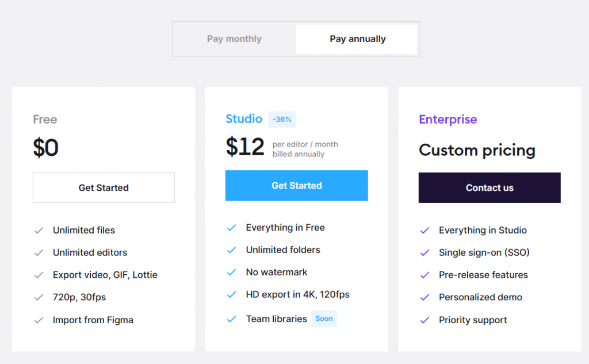Click the Enterprise plan heading

click(x=448, y=120)
